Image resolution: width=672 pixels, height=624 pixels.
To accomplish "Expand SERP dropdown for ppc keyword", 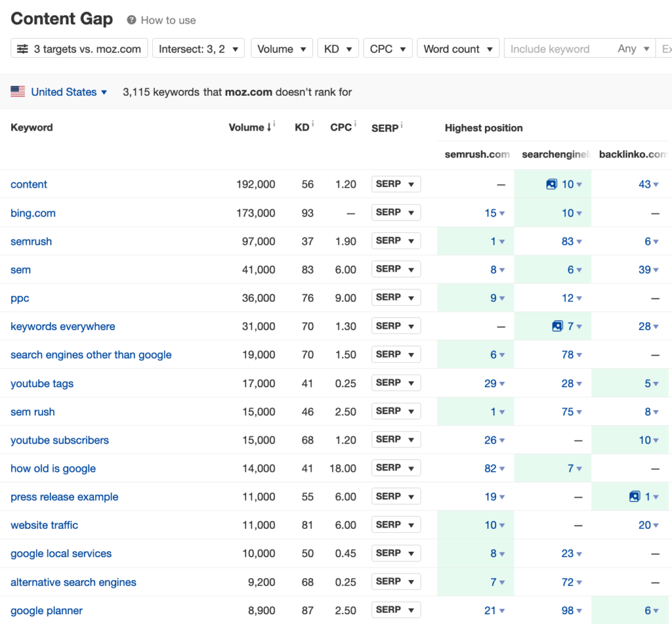I will point(396,297).
